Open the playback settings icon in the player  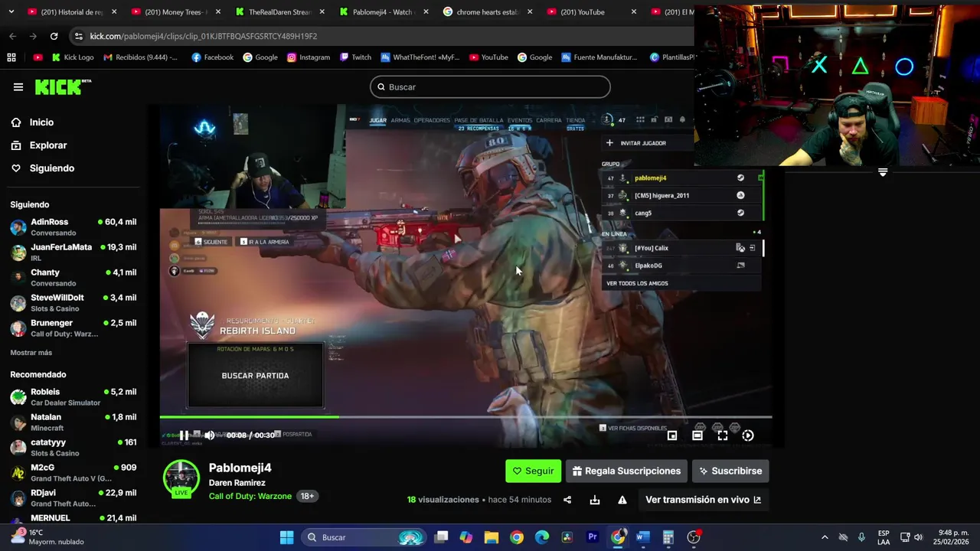[748, 435]
